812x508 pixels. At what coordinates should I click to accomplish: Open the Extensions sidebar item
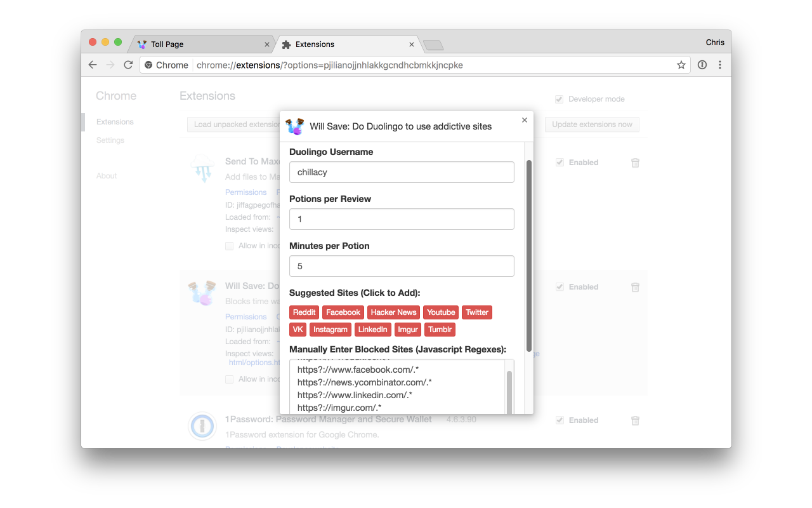pos(115,122)
